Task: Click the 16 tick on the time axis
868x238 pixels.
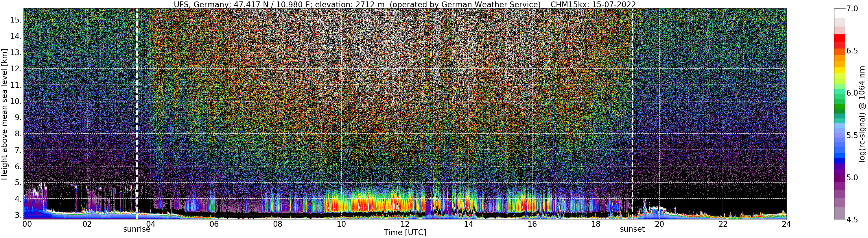Action: 532,224
